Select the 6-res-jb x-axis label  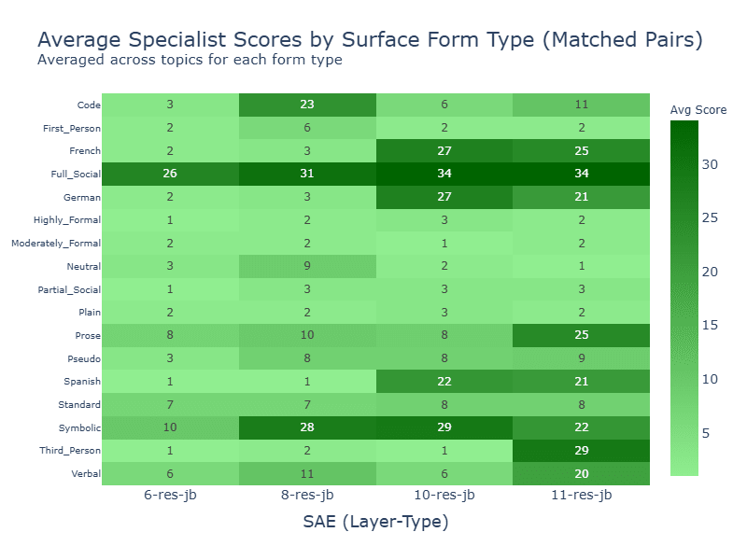coord(170,495)
